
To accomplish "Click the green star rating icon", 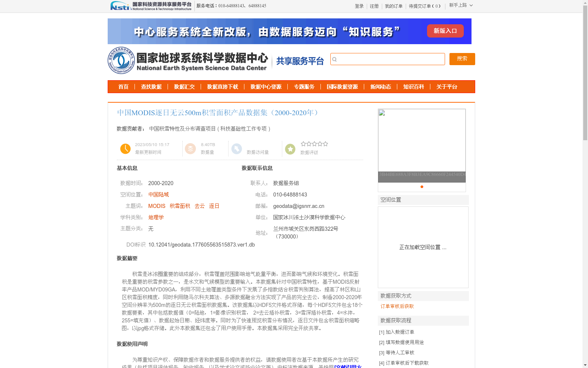I will tap(290, 149).
